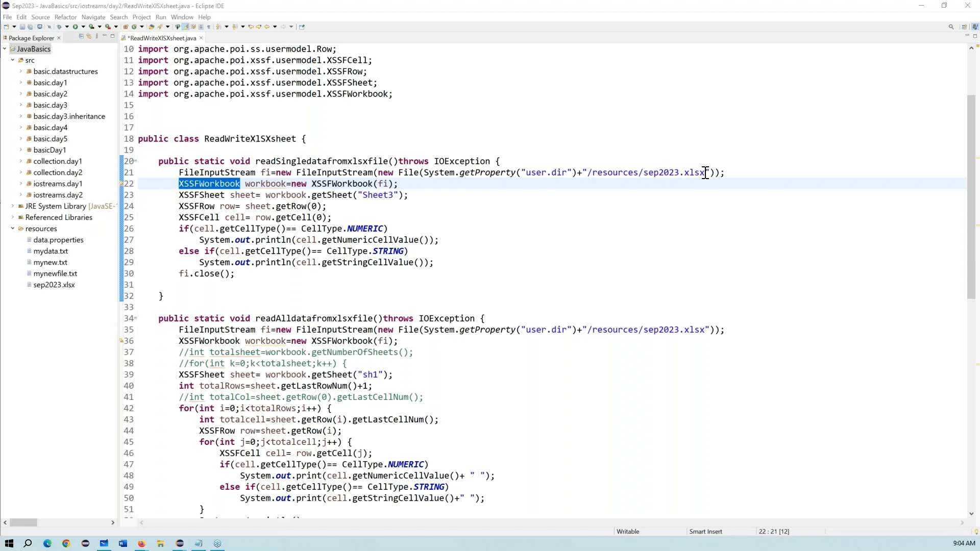Save the current file using the Save icon

(x=22, y=27)
